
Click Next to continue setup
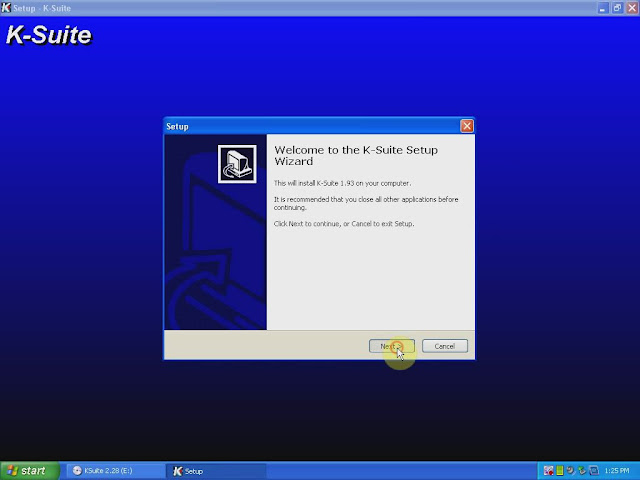391,346
